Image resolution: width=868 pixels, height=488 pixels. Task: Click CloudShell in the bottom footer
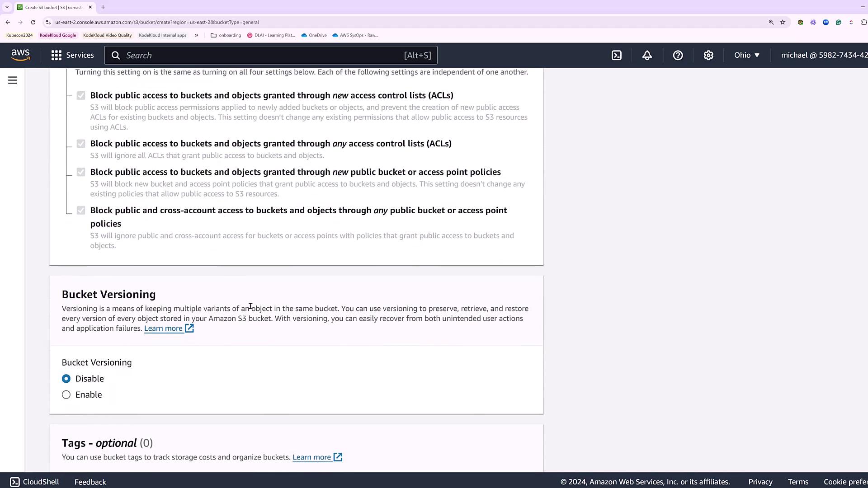point(35,482)
